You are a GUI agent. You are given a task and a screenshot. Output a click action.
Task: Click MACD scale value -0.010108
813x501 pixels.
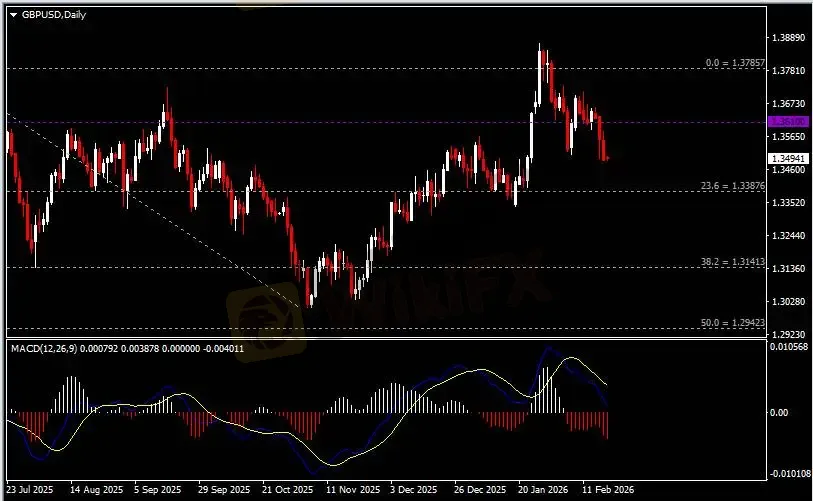(790, 474)
